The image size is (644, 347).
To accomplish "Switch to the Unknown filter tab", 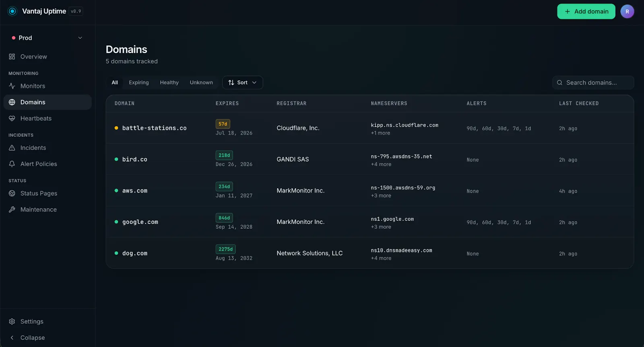I will click(x=201, y=82).
